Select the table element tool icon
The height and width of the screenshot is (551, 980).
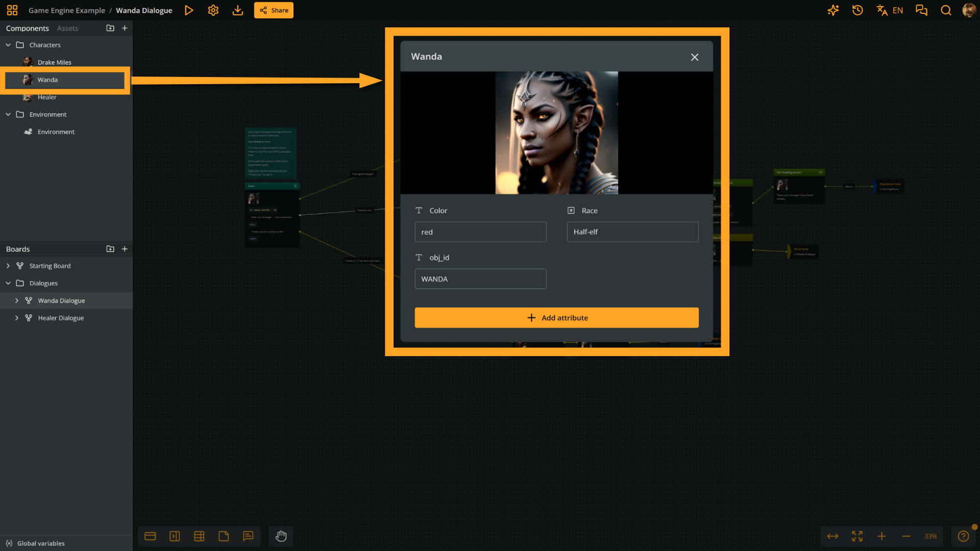pyautogui.click(x=199, y=536)
